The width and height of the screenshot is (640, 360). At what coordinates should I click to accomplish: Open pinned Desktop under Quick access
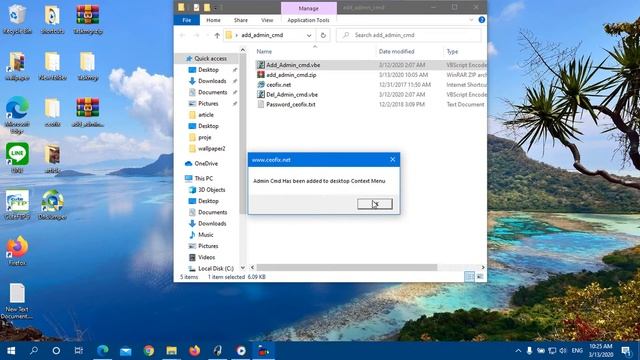(208, 70)
